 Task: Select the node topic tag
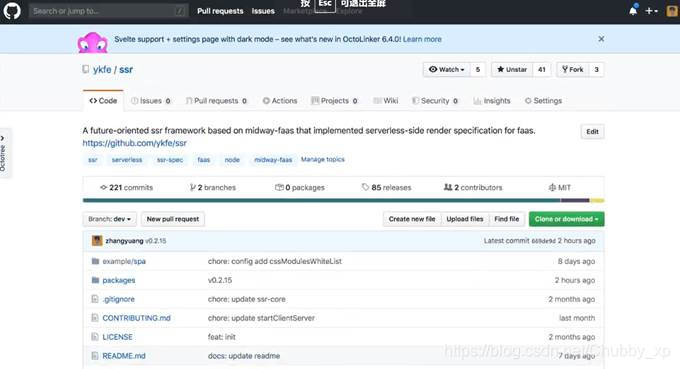pos(232,160)
